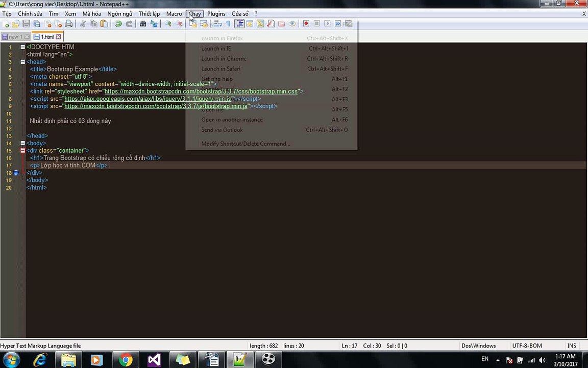
Task: Save the current file via toolbar
Action: [x=26, y=24]
